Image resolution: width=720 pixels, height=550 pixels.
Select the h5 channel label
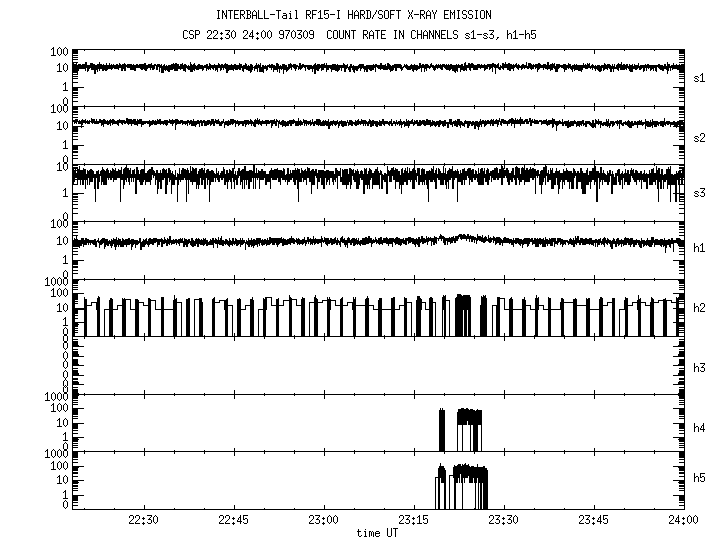[x=700, y=478]
